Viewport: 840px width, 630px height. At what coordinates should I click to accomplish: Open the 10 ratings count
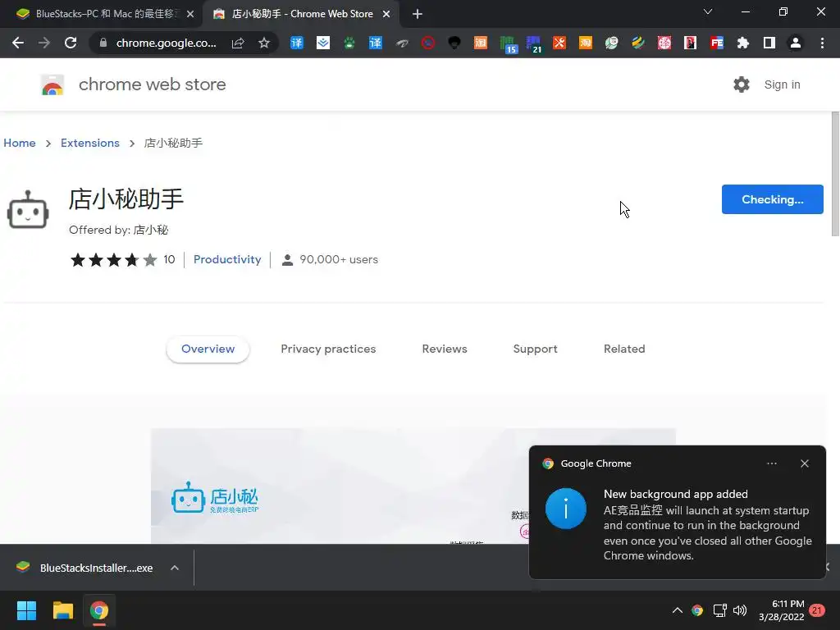tap(169, 259)
